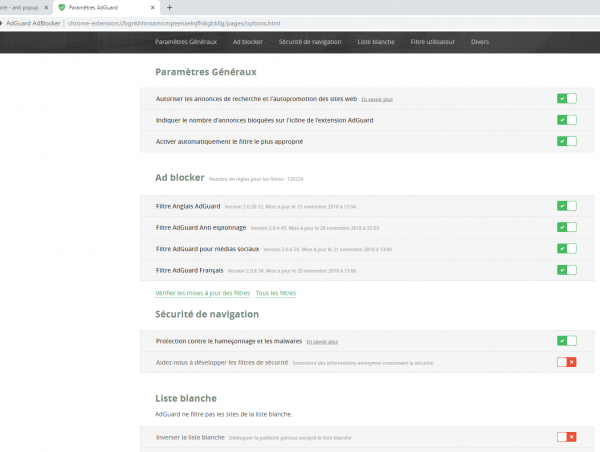Viewport: 600px width, 452px height.
Task: Click the AdGuard shield icon on the tab
Action: coord(62,7)
